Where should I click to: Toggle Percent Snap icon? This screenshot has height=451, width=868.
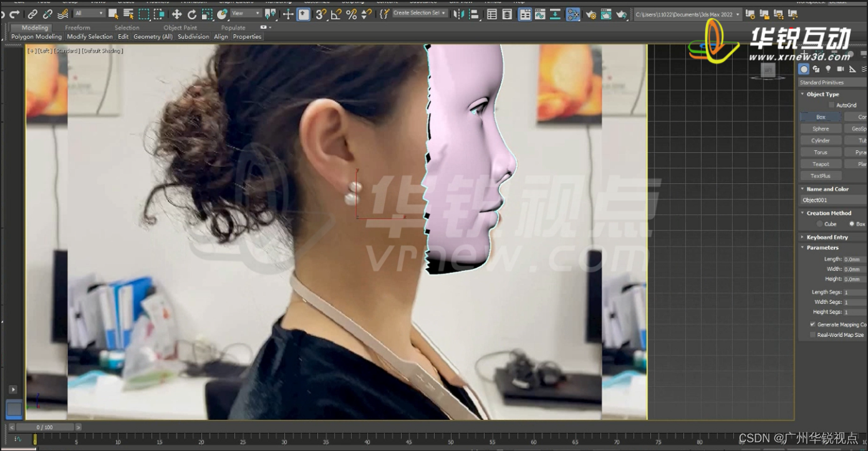[351, 14]
